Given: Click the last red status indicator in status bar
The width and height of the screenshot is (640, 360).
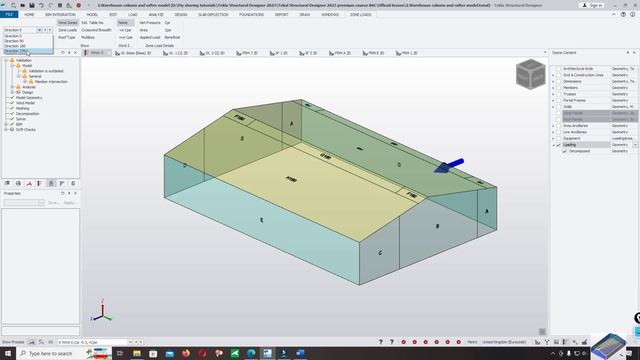Looking at the screenshot, I should 458,342.
